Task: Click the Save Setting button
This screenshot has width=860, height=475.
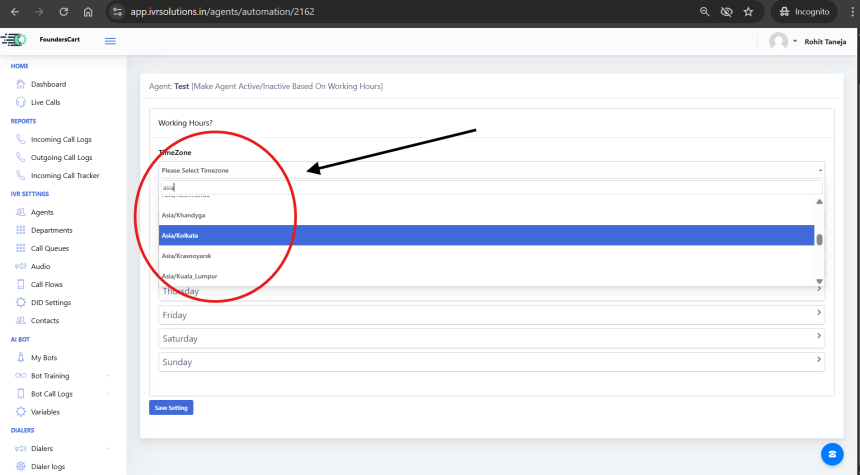Action: [170, 408]
